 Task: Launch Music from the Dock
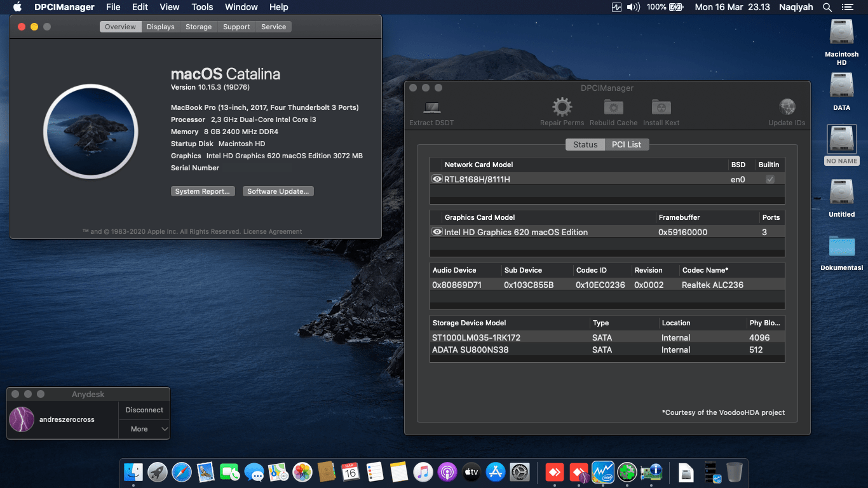[x=423, y=471]
